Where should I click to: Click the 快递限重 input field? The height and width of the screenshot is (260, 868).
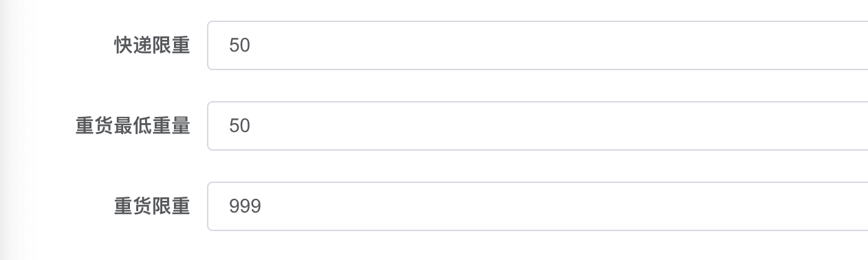pyautogui.click(x=538, y=45)
